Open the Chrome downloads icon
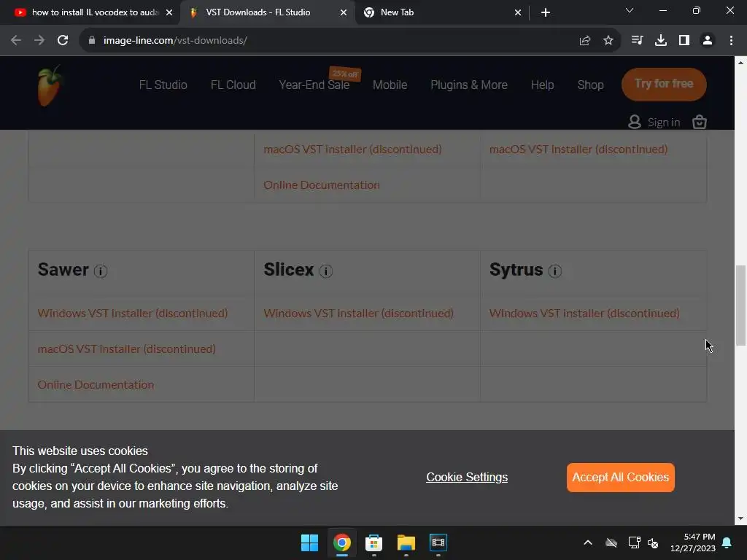The width and height of the screenshot is (747, 560). coord(660,41)
